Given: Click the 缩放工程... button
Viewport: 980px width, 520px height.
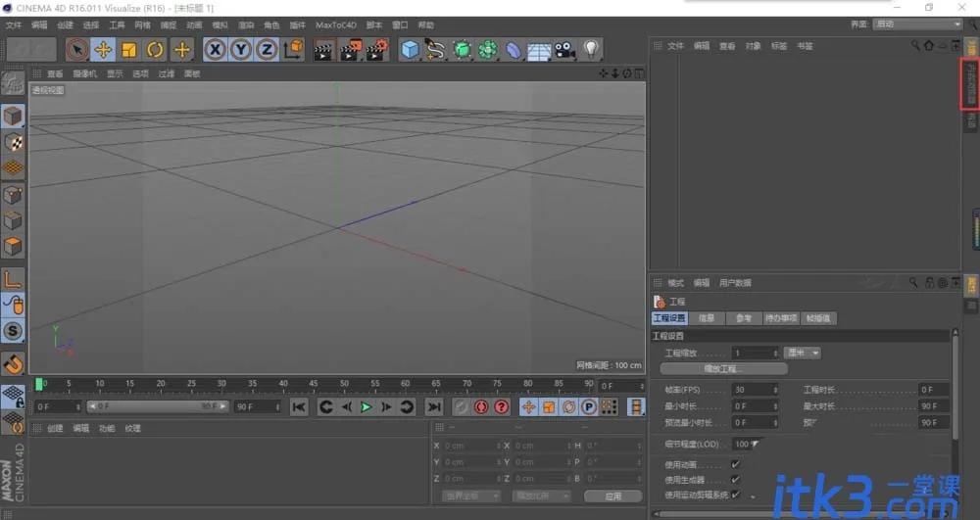Looking at the screenshot, I should pos(723,369).
